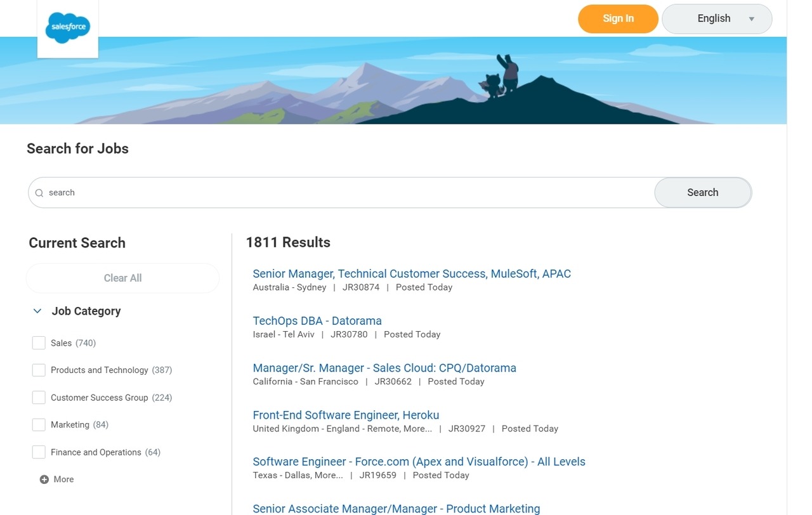Image resolution: width=812 pixels, height=515 pixels.
Task: Click job ID JR30927
Action: (467, 429)
